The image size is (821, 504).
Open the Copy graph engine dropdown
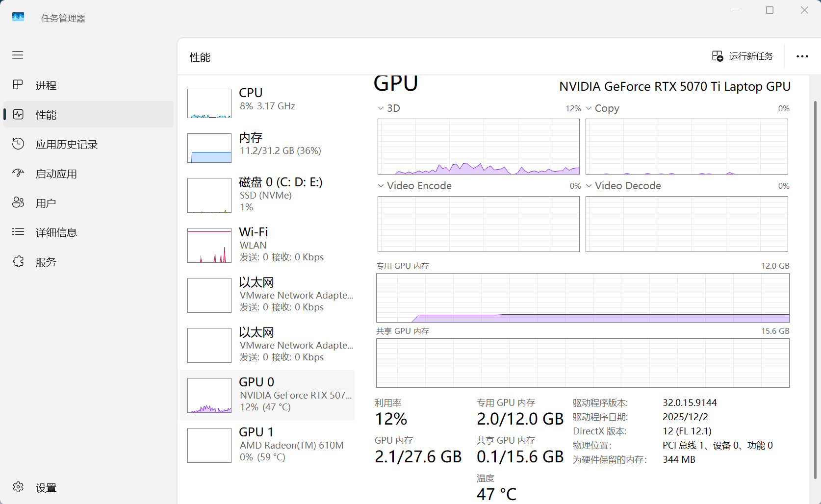tap(589, 108)
